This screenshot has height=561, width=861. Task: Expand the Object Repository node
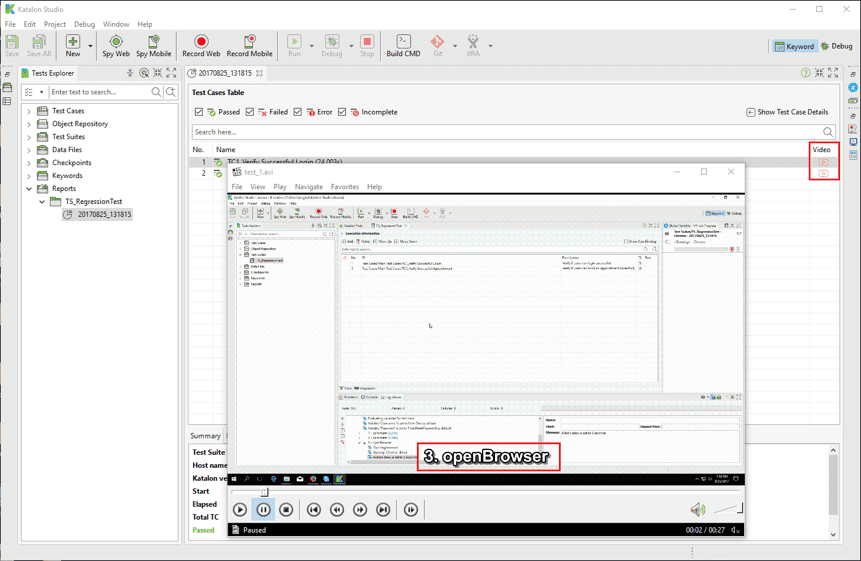[29, 124]
